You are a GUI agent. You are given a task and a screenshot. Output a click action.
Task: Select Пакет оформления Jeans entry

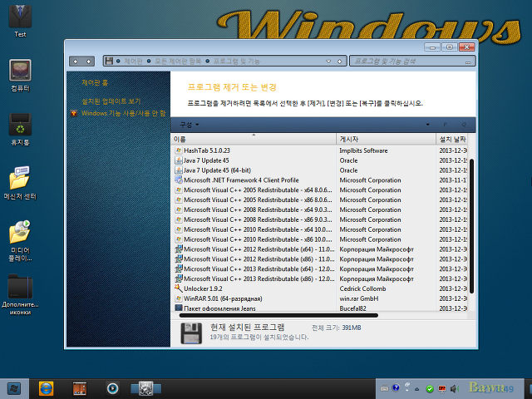click(320, 308)
